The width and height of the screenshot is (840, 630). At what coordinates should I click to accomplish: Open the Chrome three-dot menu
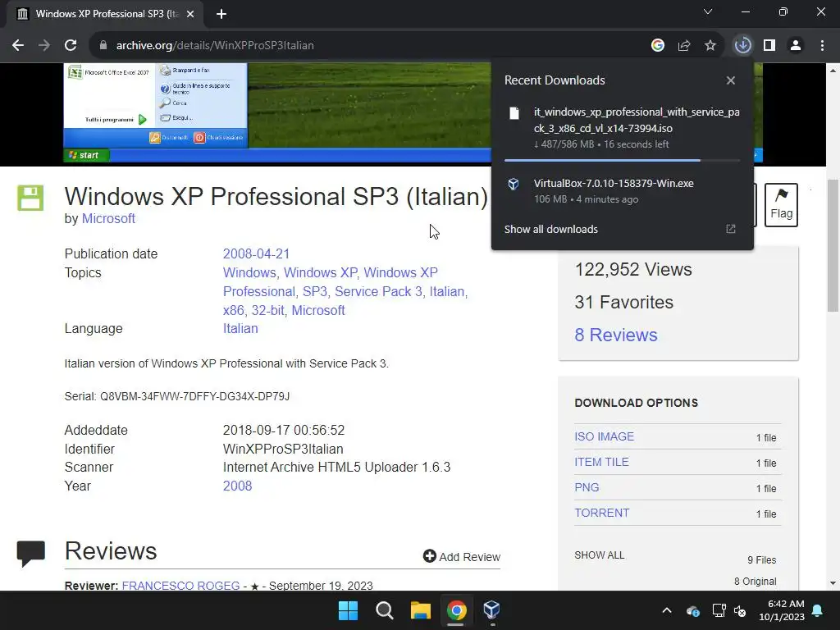(822, 46)
